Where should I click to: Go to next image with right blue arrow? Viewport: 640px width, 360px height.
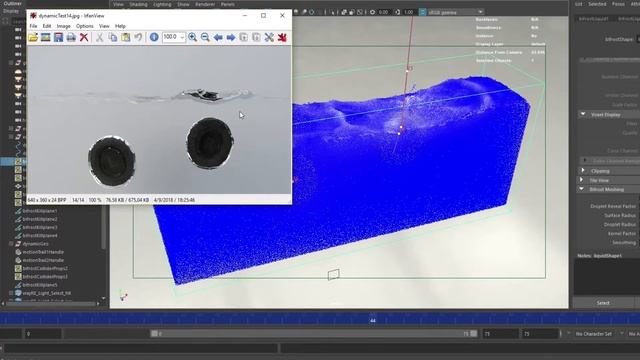pos(231,38)
